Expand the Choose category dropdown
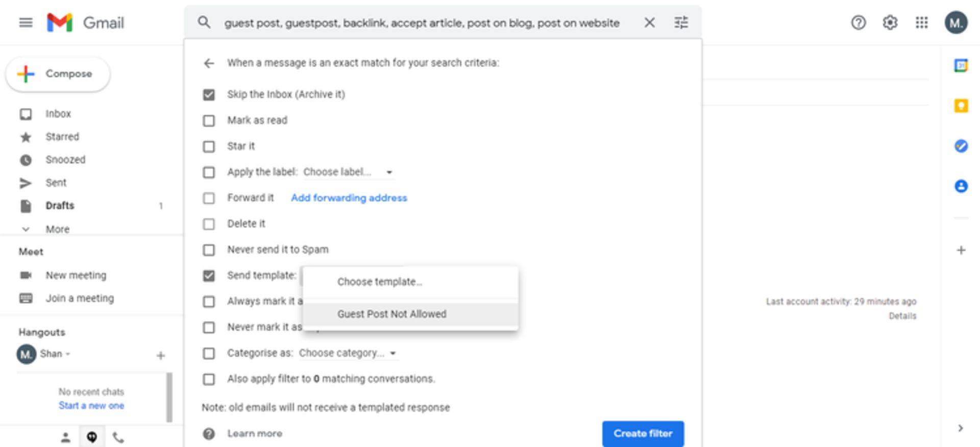 coord(347,353)
